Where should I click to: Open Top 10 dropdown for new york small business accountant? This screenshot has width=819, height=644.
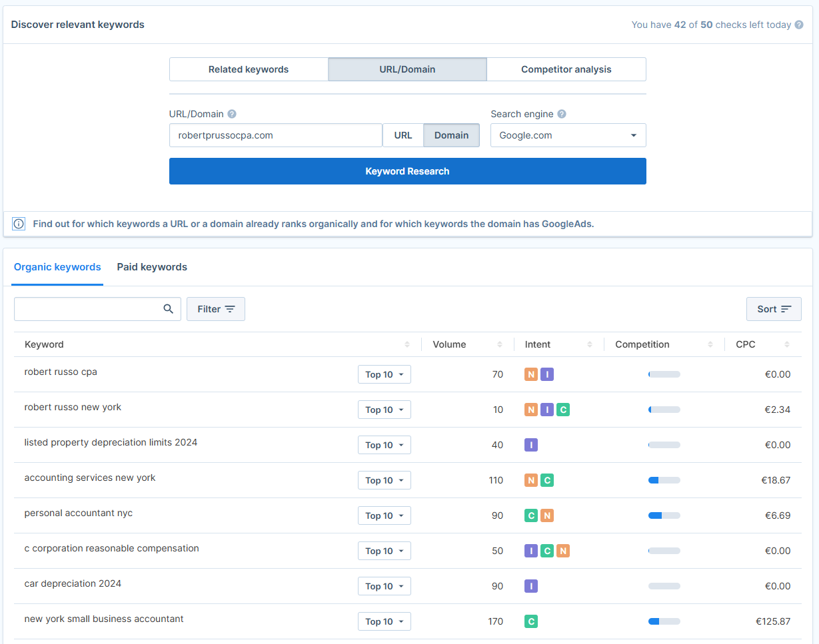(x=385, y=621)
